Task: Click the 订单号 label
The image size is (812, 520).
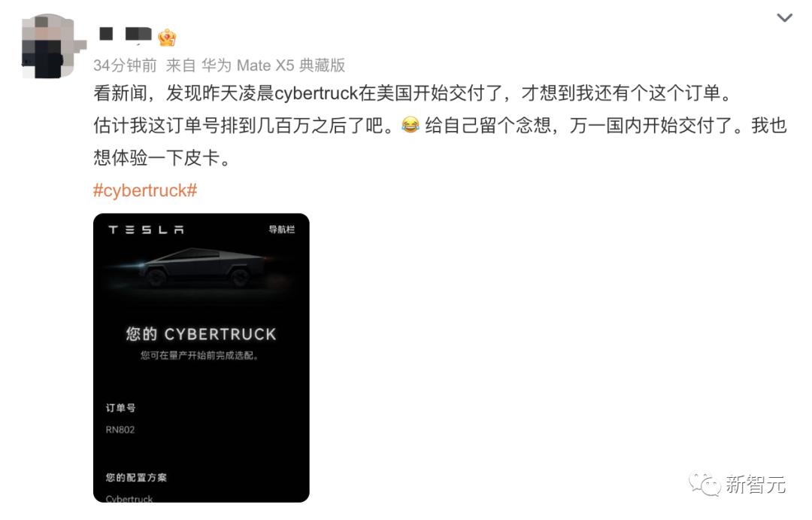Action: (x=120, y=408)
